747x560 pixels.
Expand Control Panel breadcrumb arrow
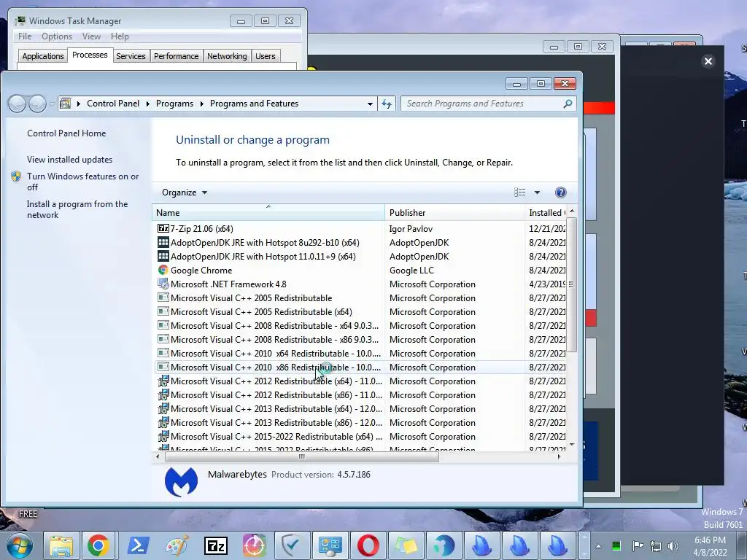coord(148,104)
